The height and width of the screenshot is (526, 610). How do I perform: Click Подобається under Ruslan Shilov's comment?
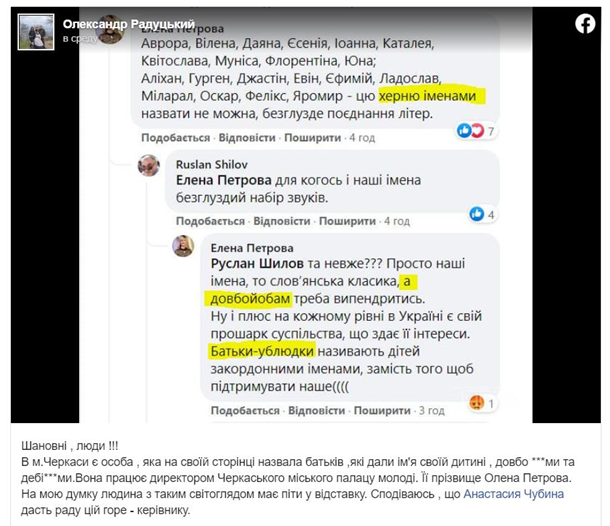tap(210, 221)
